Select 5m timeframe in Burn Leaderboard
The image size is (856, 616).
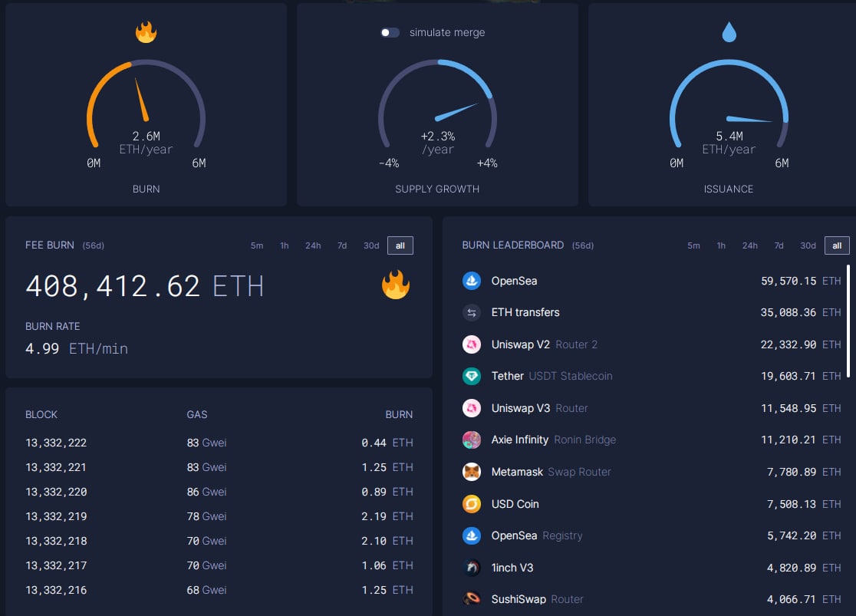[693, 245]
